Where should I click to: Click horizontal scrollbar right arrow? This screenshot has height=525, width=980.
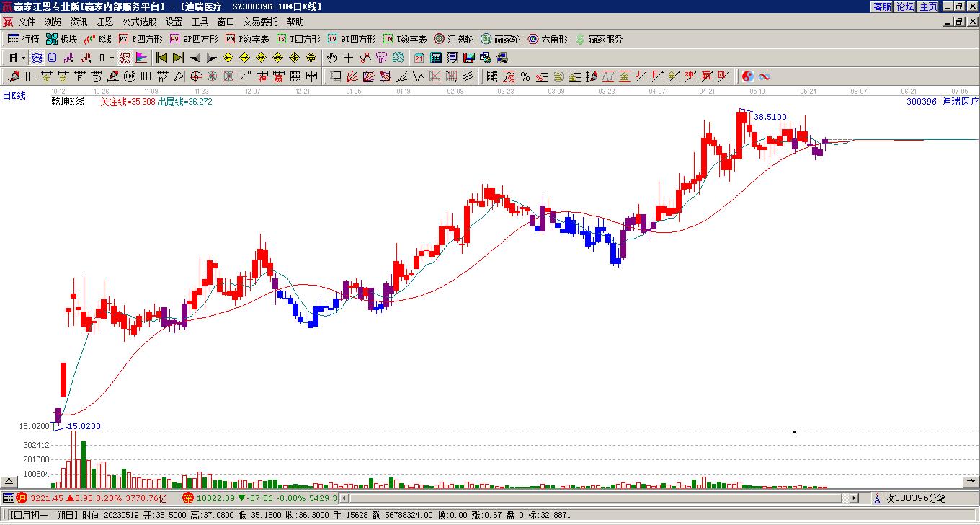[854, 498]
